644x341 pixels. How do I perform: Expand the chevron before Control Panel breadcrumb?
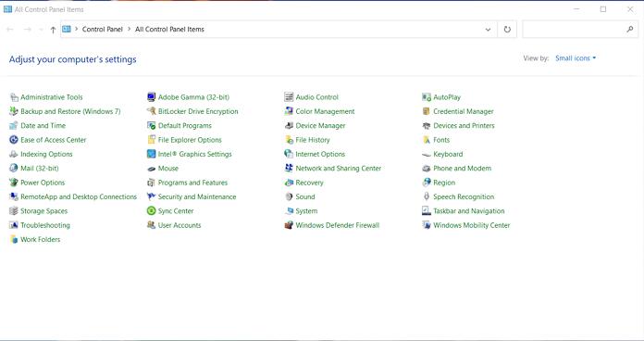[77, 30]
